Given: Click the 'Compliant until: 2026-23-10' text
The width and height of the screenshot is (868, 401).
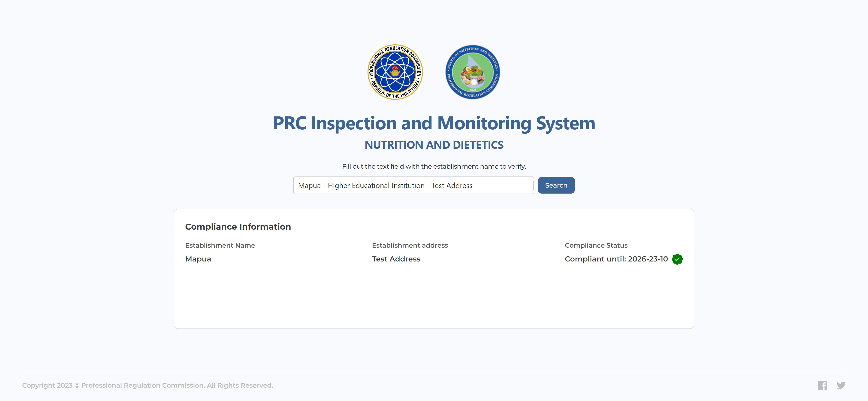Looking at the screenshot, I should coord(616,259).
